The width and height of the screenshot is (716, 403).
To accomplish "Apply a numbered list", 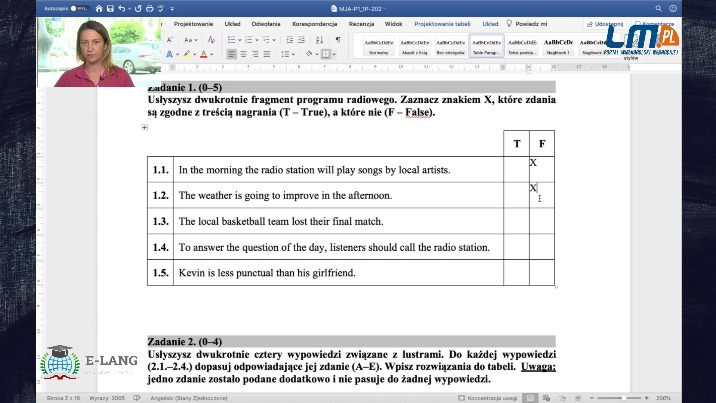I will coord(248,40).
